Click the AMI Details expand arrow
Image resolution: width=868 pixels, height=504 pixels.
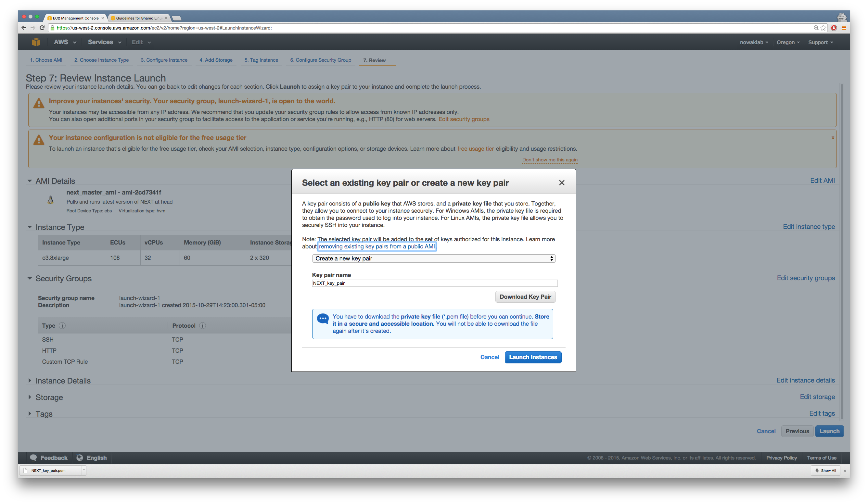click(31, 180)
